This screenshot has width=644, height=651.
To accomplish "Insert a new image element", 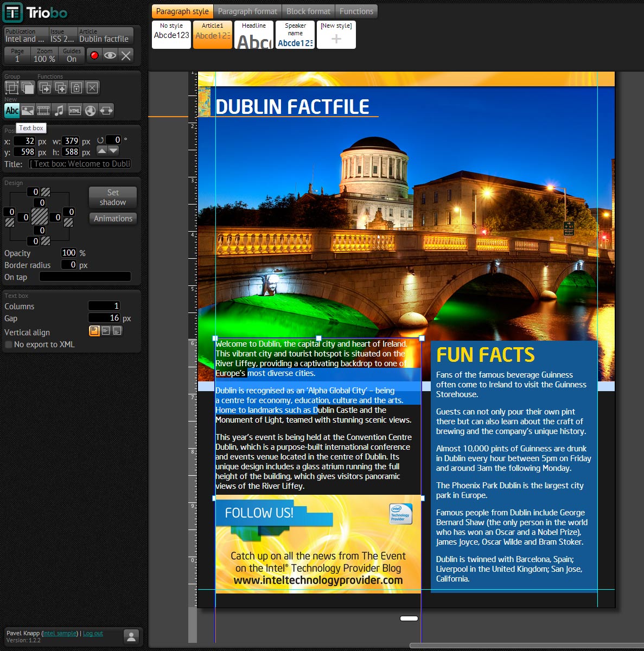I will pyautogui.click(x=28, y=110).
